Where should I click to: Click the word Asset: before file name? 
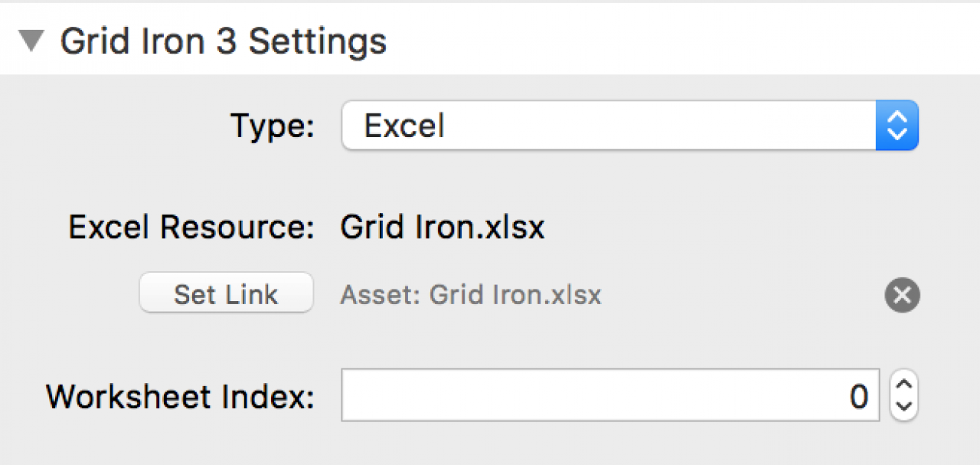381,295
